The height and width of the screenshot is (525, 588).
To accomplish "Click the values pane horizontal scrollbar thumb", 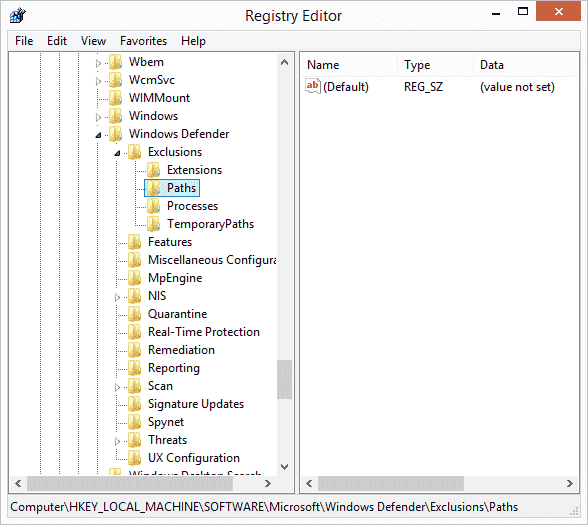I will (x=391, y=483).
